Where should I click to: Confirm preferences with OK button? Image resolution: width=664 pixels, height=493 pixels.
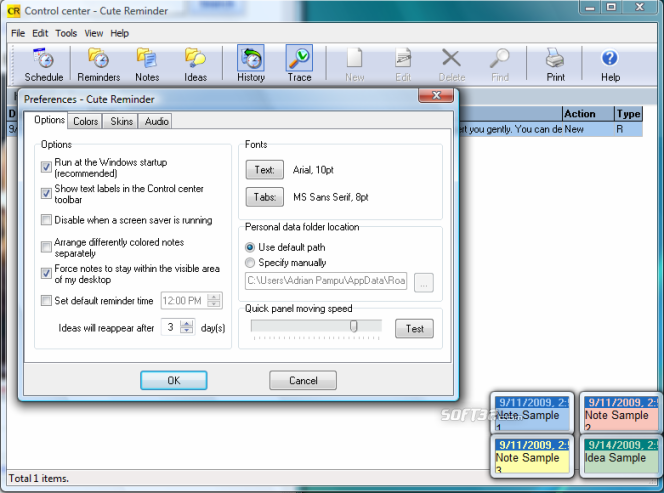pos(174,380)
